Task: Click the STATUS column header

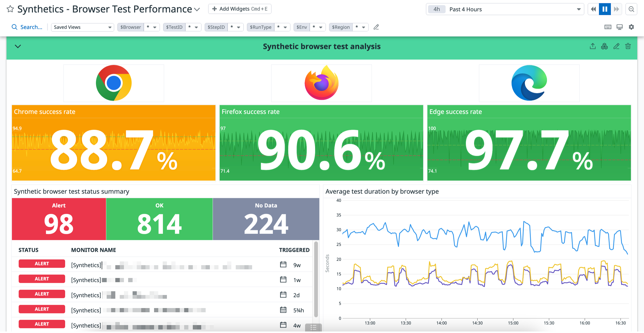Action: [x=28, y=250]
